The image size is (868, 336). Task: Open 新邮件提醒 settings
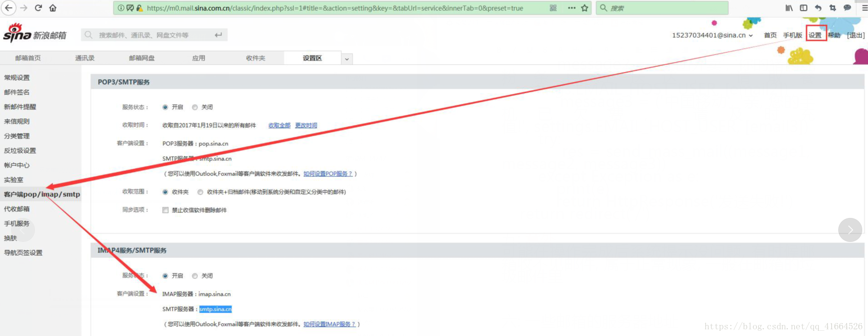coord(20,107)
